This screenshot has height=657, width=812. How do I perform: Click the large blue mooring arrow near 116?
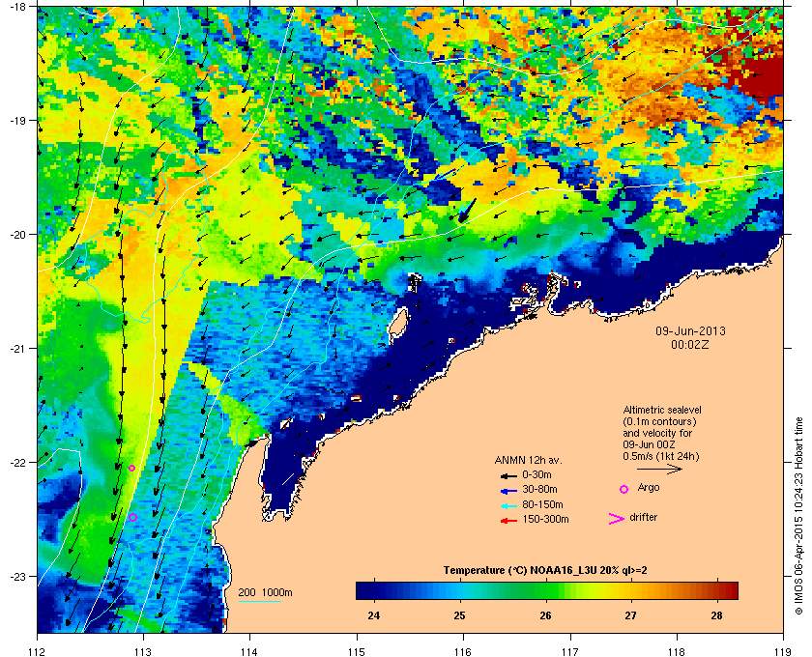coord(467,212)
